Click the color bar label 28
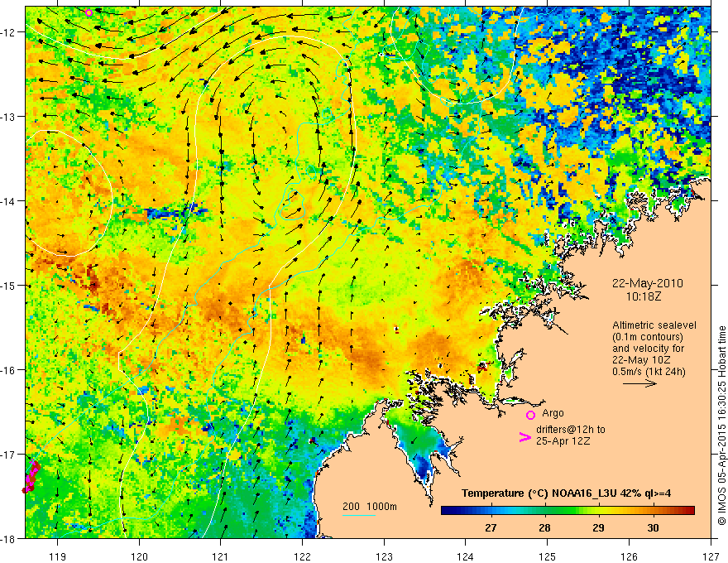Viewport: 728px width, 563px height. (544, 527)
